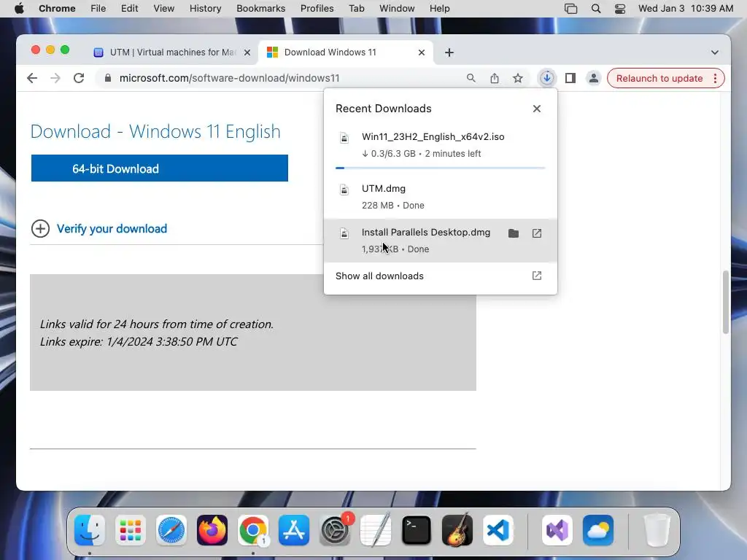Open Visual Studio Code from the Dock
This screenshot has width=747, height=560.
(498, 530)
